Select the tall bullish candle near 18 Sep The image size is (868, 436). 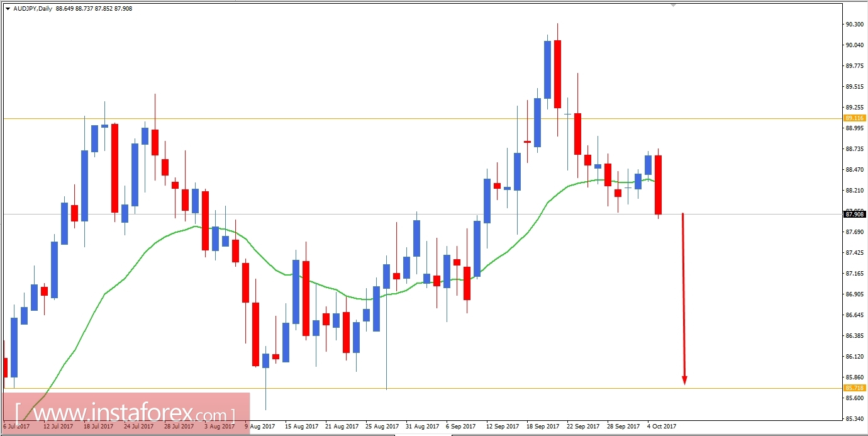click(548, 69)
